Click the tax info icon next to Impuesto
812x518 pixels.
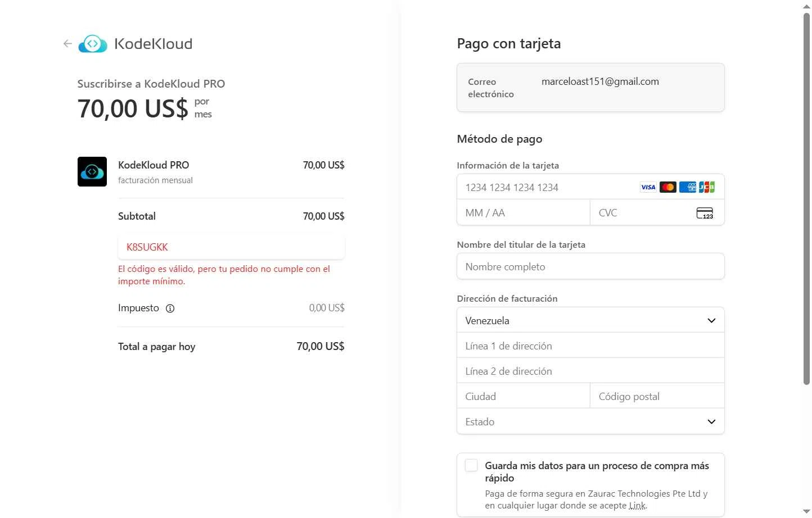[x=170, y=308]
